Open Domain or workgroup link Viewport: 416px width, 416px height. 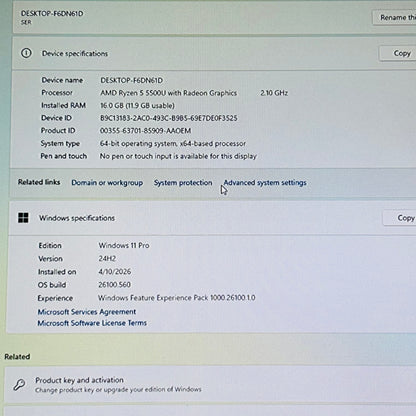pos(107,183)
